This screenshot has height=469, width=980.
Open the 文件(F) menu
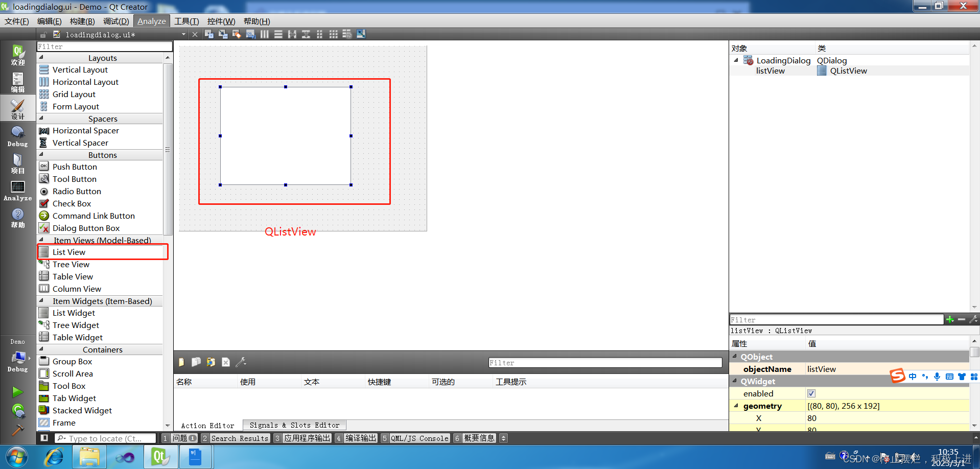pyautogui.click(x=17, y=21)
